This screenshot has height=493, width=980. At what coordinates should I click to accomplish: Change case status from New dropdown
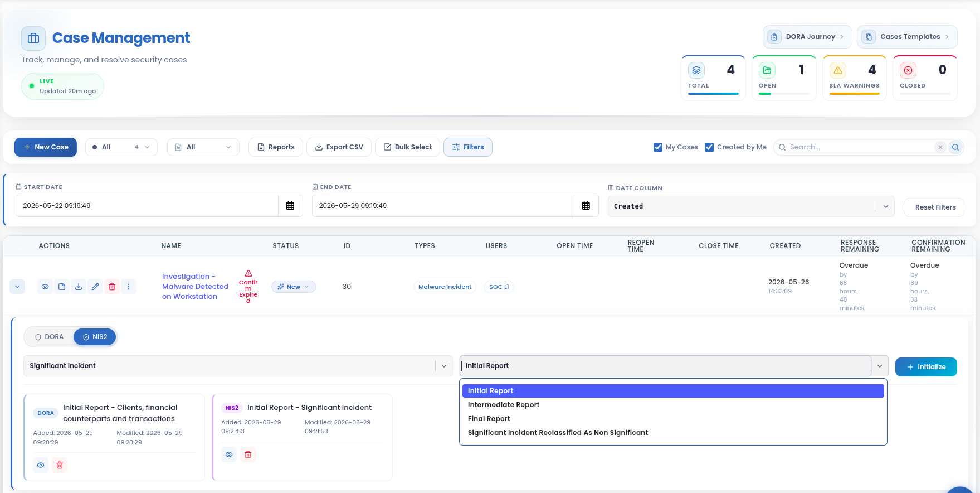294,287
